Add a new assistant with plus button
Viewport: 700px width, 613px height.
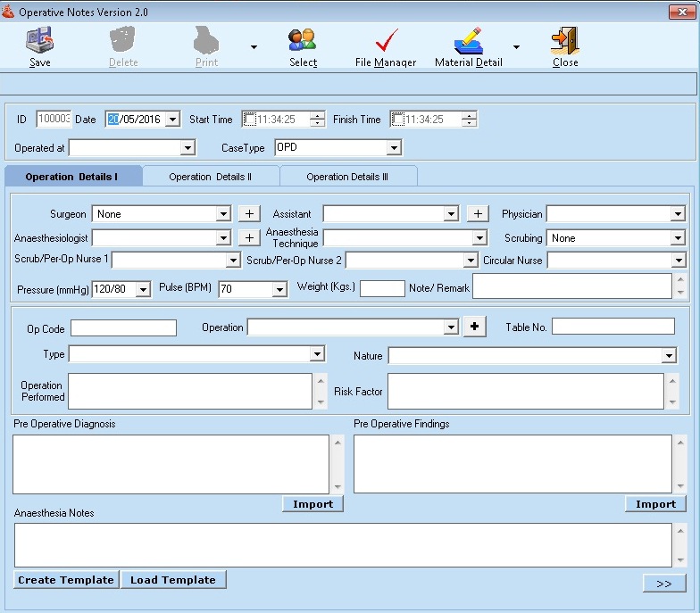pyautogui.click(x=479, y=214)
